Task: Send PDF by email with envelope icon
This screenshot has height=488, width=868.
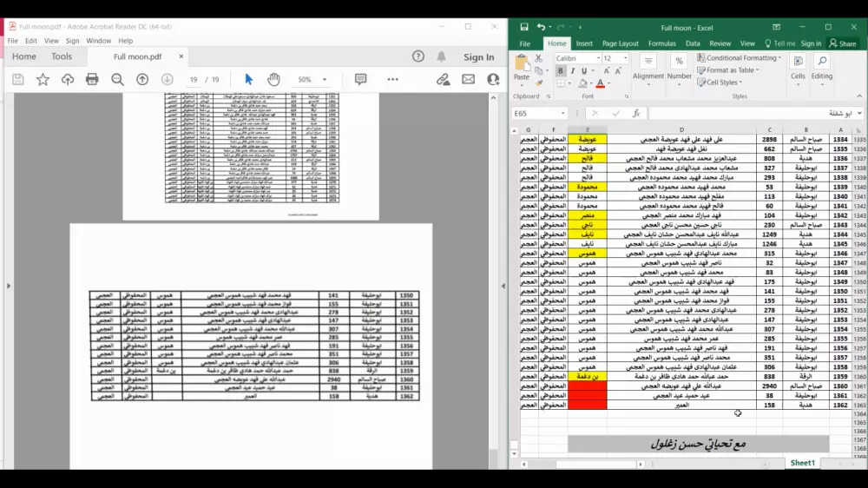Action: [x=469, y=80]
